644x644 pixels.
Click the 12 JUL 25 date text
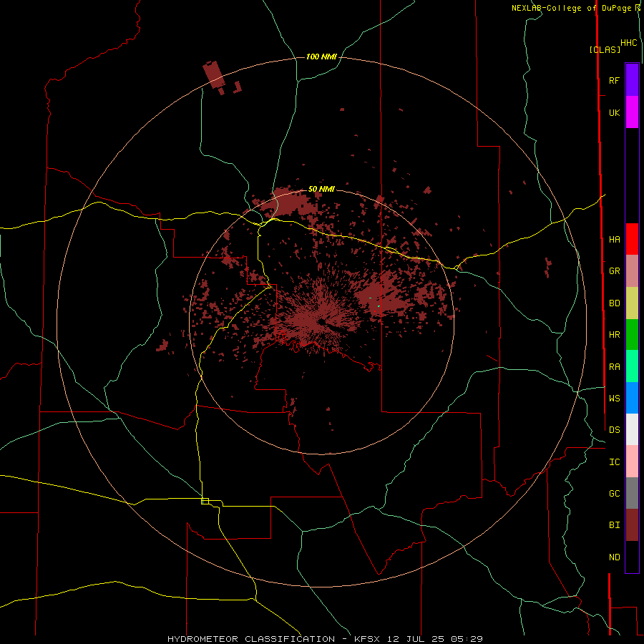pos(414,639)
